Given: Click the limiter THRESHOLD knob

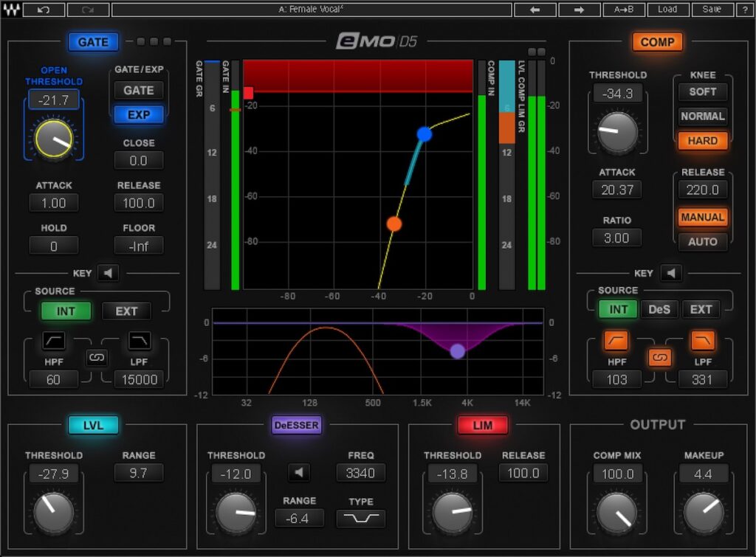Looking at the screenshot, I should [453, 512].
